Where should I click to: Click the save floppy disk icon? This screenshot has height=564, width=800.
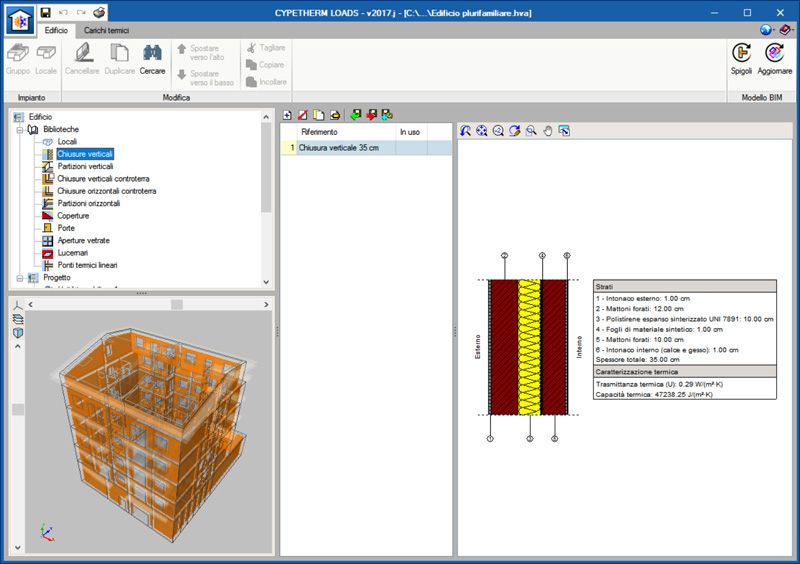click(x=45, y=12)
